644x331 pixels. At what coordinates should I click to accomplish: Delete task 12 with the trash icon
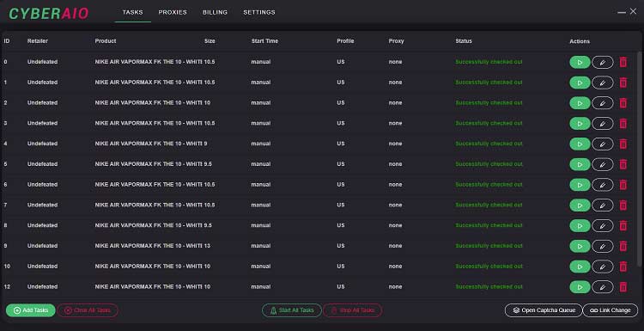click(623, 286)
